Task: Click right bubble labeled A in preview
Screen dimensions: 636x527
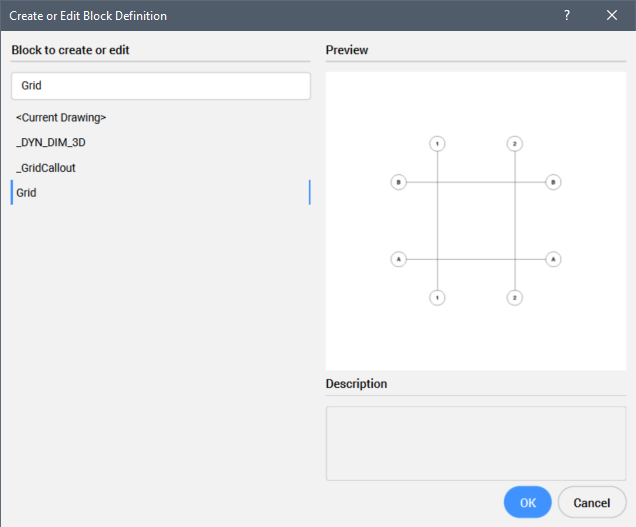Action: pos(553,259)
